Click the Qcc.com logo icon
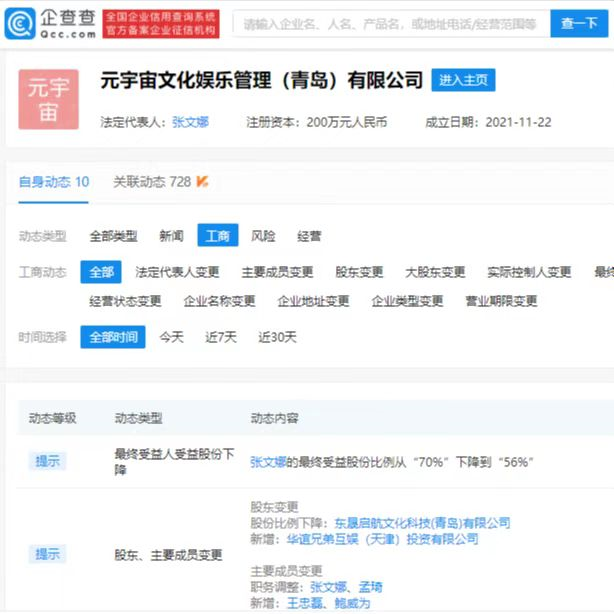 point(20,23)
